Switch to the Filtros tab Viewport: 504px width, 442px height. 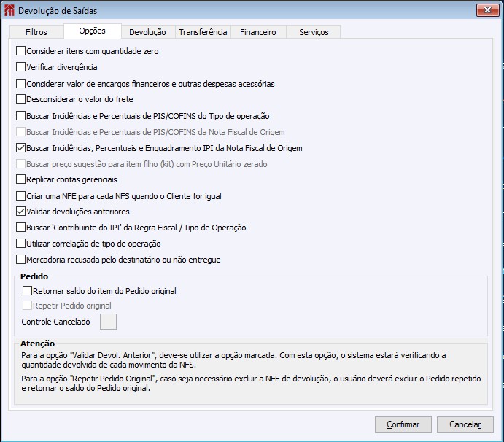(x=36, y=32)
